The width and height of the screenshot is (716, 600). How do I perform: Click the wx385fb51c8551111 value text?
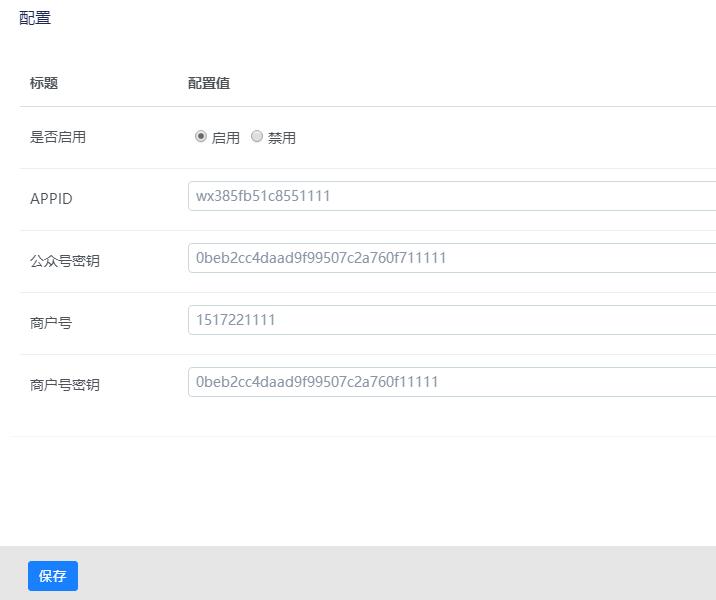pyautogui.click(x=263, y=196)
